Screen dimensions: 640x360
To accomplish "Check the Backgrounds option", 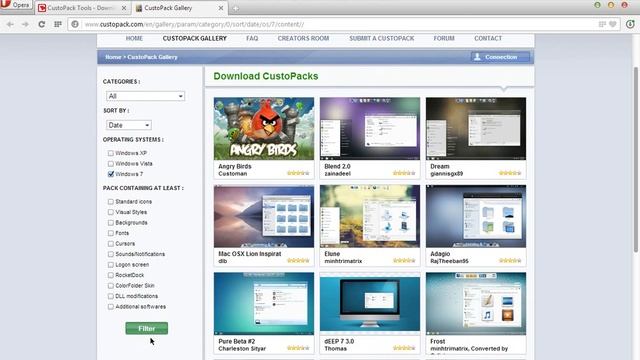I will click(111, 223).
